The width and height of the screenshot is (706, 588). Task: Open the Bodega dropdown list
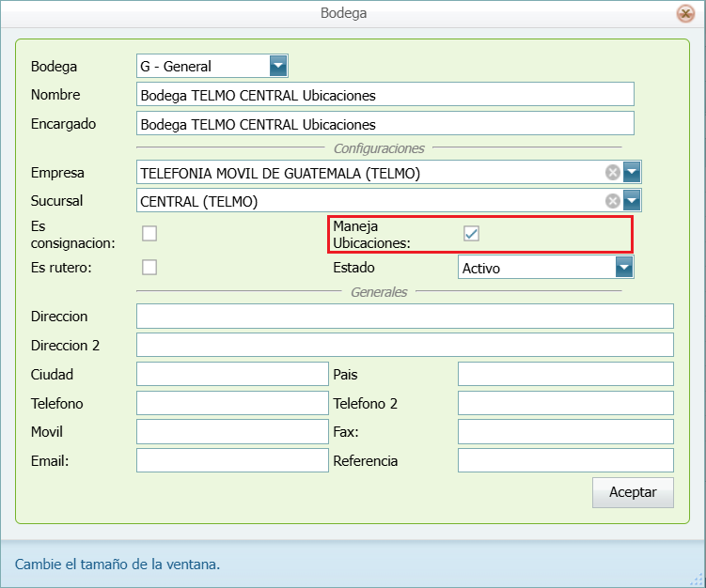click(278, 66)
